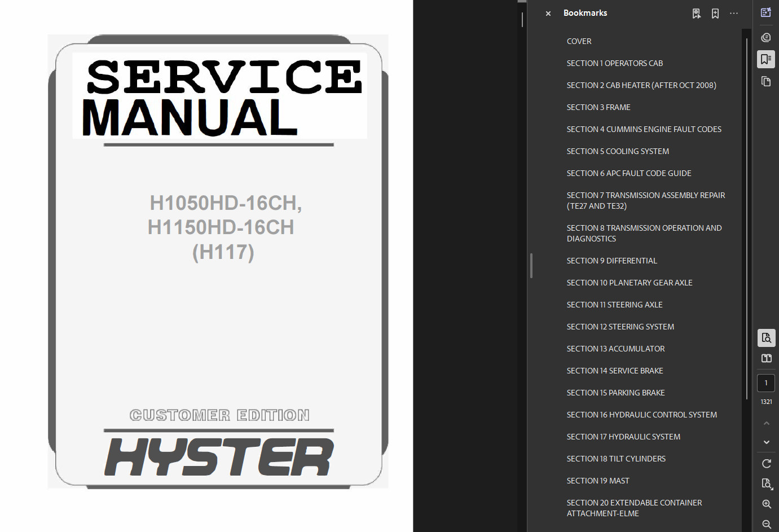
Task: Open SECTION 4 CUMMINS ENGINE FAULT CODES
Action: pos(644,129)
